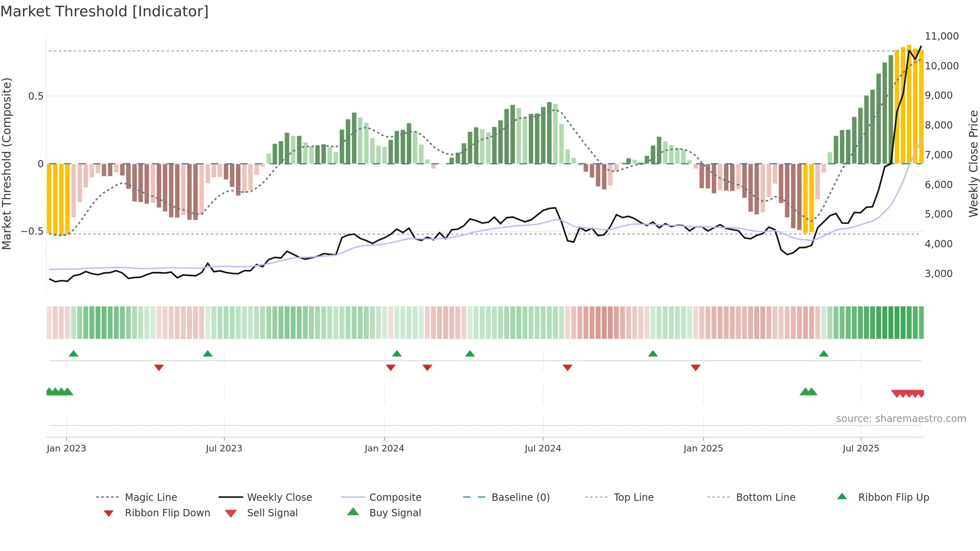Click red Ribbon Flip Down marker around April 2023
Viewport: 980px width, 551px height.
tap(159, 368)
